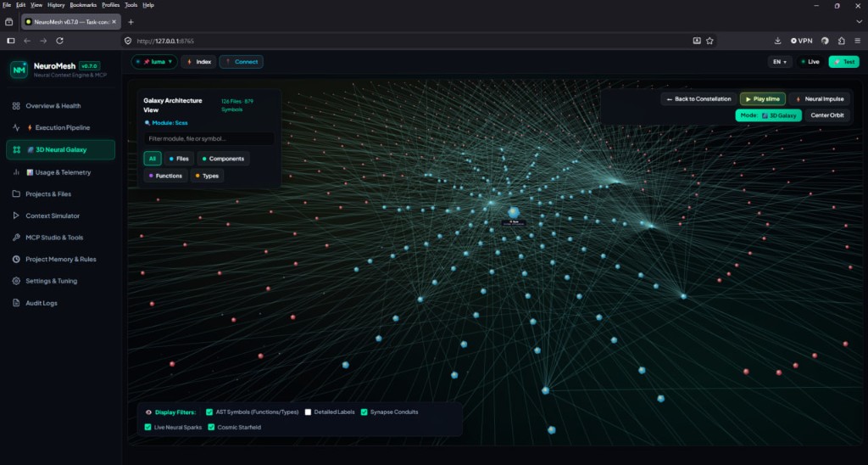Trigger Neural Impulse
This screenshot has height=465, width=868.
pos(820,98)
